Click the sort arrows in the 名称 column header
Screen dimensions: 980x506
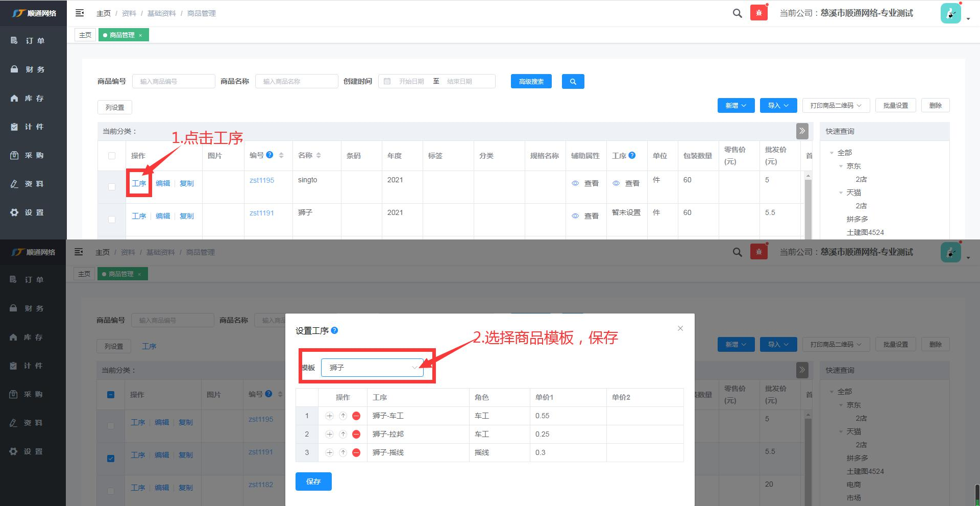pyautogui.click(x=318, y=155)
